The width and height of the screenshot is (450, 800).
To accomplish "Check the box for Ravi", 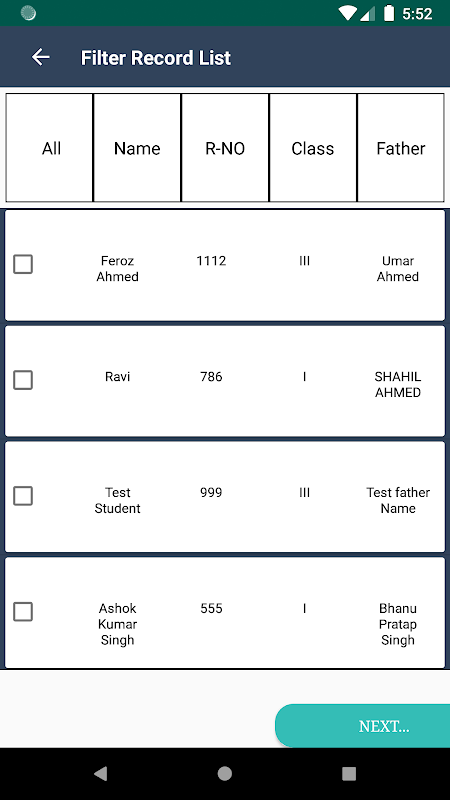I will click(x=23, y=380).
